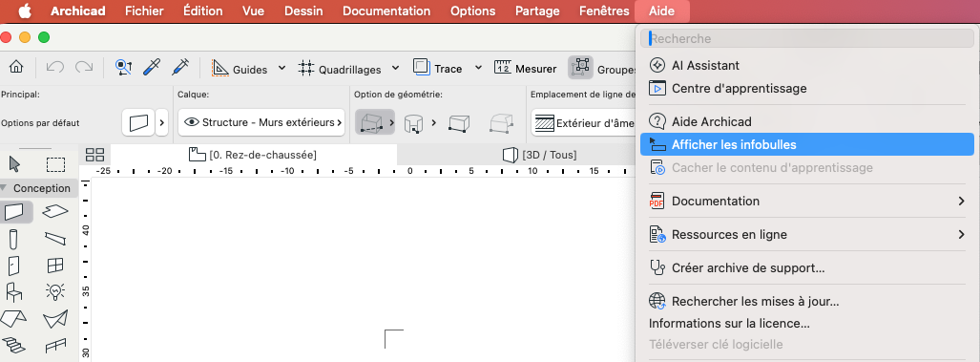
Task: Select the Door tool
Action: pos(13,266)
